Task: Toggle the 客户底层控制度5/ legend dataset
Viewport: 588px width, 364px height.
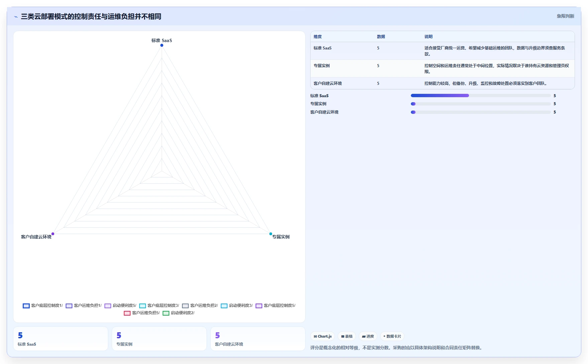Action: click(275, 306)
